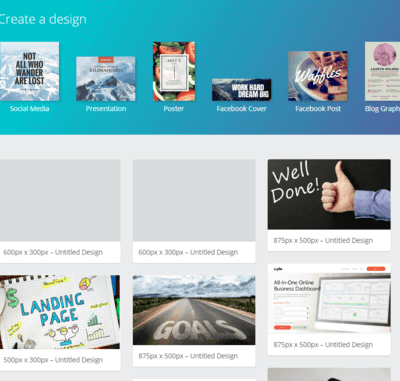
Task: Open the GOALS road design
Action: pyautogui.click(x=194, y=310)
